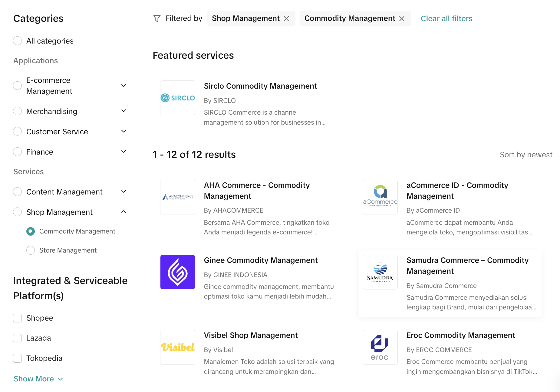560x392 pixels.
Task: Open Visibel Shop Management listing
Action: 251,335
